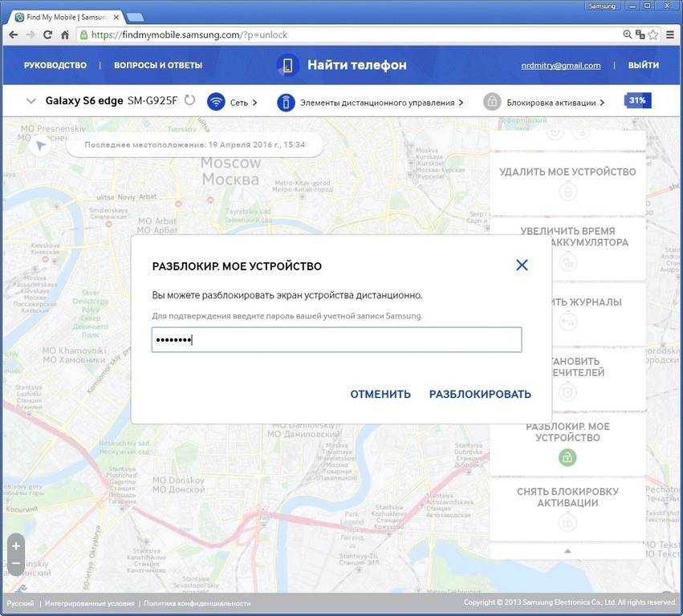Click the activation lock padlock icon
This screenshot has width=683, height=616.
pyautogui.click(x=492, y=102)
